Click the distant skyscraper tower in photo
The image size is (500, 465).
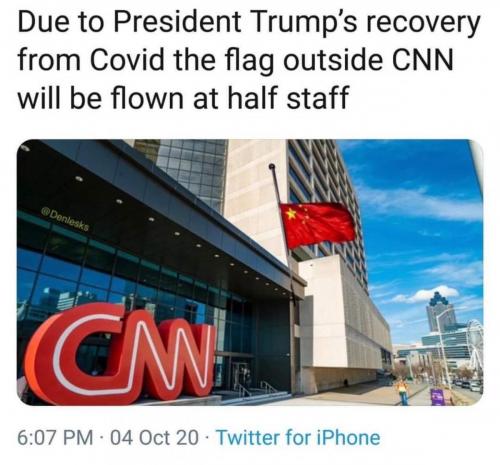tap(442, 312)
